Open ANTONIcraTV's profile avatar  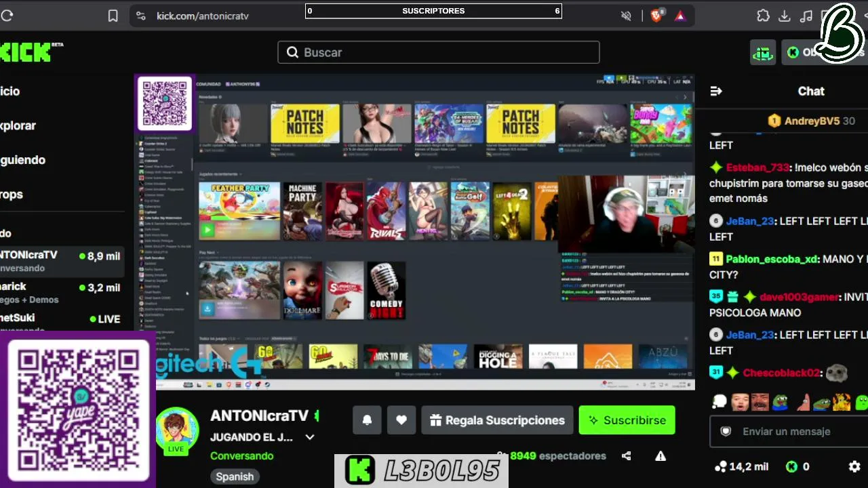click(176, 430)
